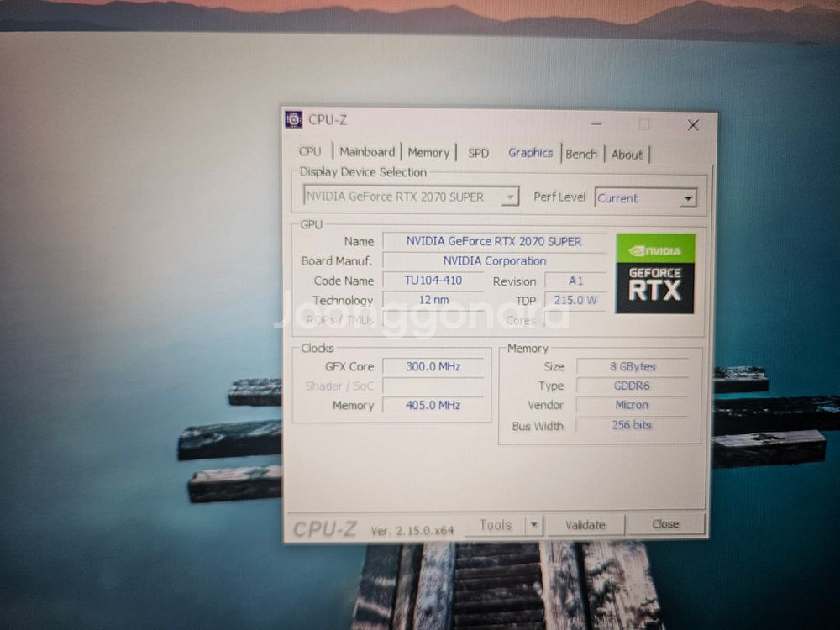Click the Bus Width value 256 bits

coord(633,425)
